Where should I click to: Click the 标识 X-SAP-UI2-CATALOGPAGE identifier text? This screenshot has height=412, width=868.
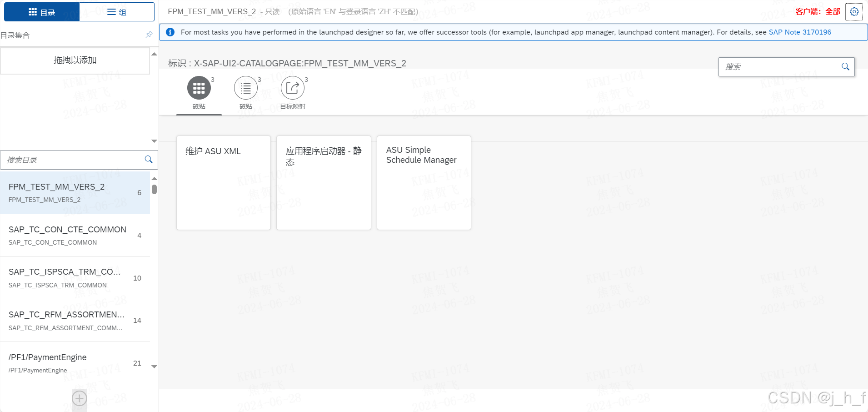pos(287,63)
